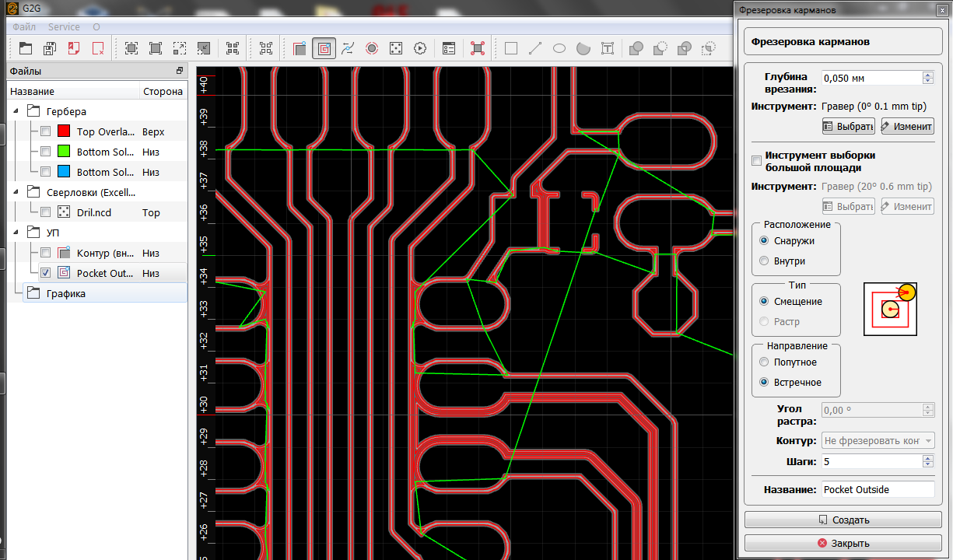
Task: Select the Попутное direction radio button
Action: click(764, 362)
